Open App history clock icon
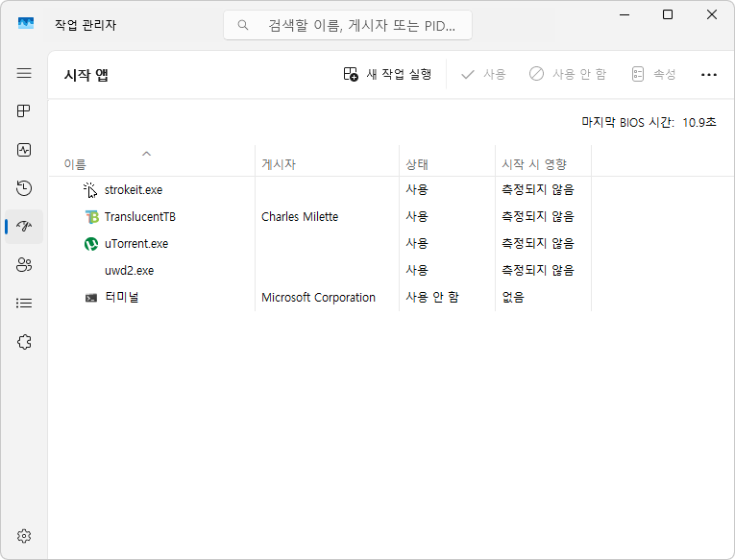This screenshot has height=560, width=735. coord(24,188)
